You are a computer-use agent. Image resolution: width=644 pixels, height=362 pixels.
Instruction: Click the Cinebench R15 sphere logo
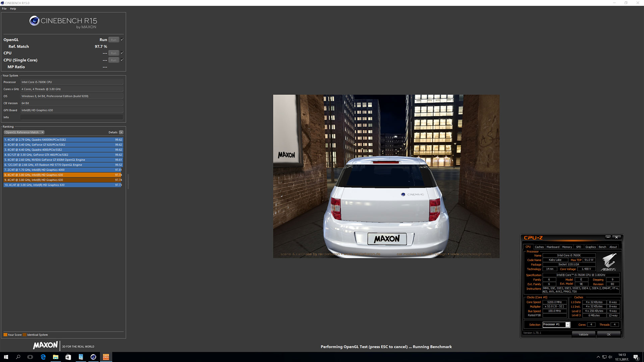34,21
